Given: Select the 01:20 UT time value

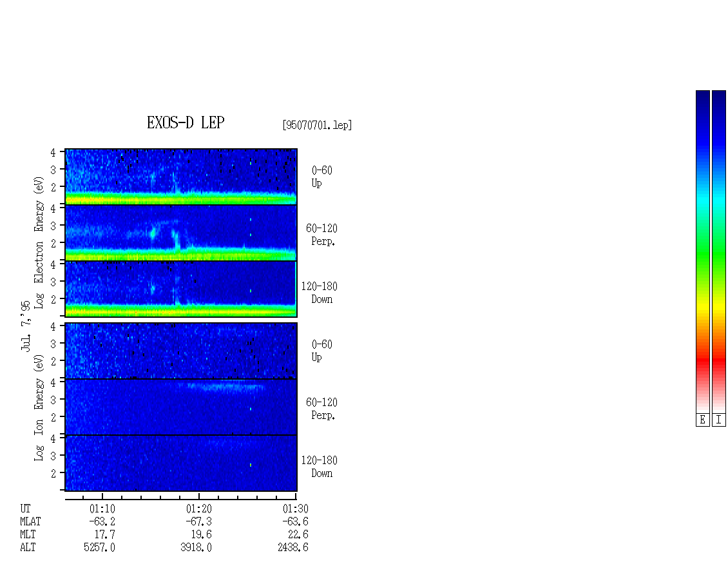Looking at the screenshot, I should pos(198,509).
